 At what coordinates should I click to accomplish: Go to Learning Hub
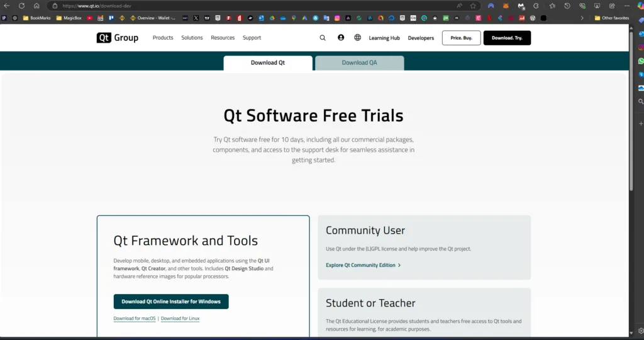click(x=384, y=38)
